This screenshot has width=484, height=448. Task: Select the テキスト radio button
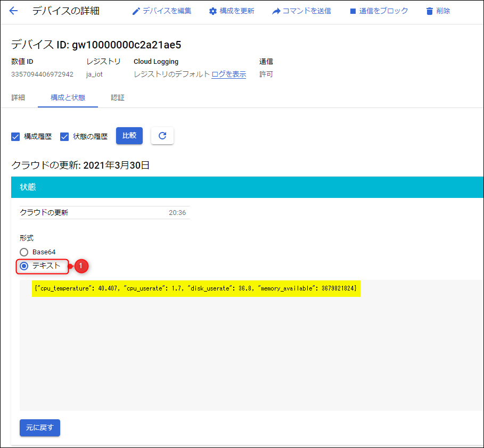pyautogui.click(x=24, y=266)
